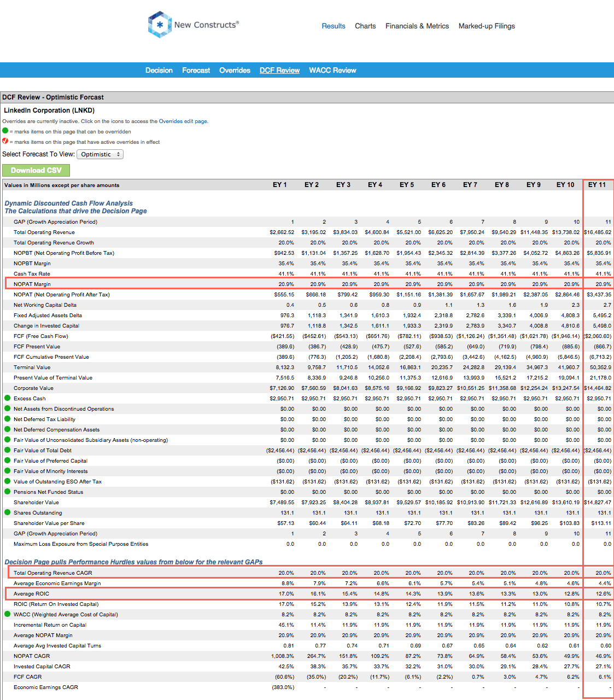Select the 'Present Value of Terminal Value' label
The width and height of the screenshot is (614, 700).
click(53, 378)
